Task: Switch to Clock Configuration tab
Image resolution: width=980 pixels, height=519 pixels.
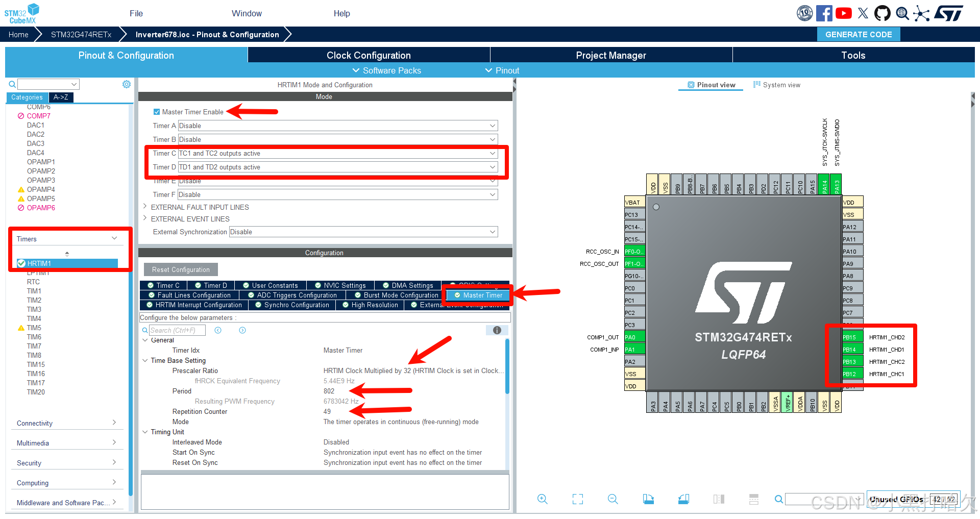Action: coord(369,55)
